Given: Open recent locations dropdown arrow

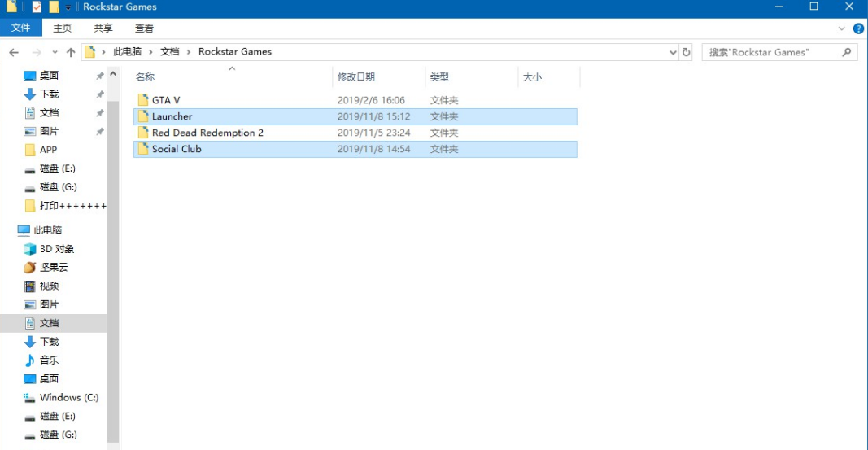Looking at the screenshot, I should 55,52.
